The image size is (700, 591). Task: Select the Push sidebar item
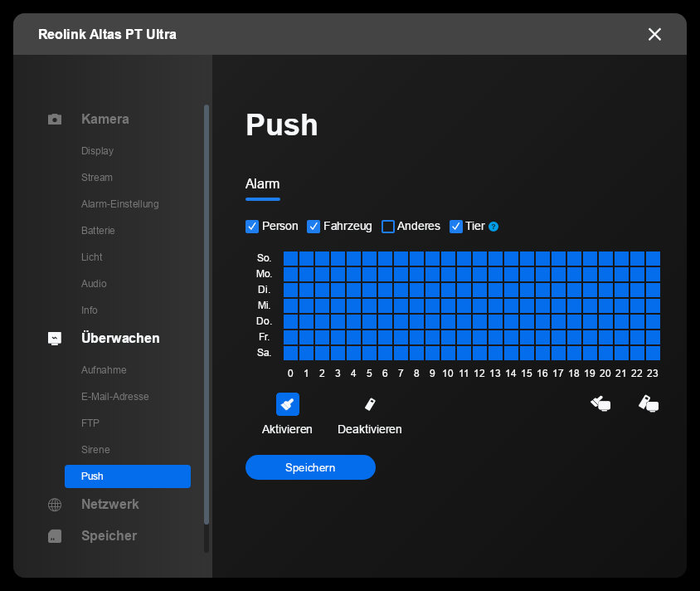(x=128, y=476)
